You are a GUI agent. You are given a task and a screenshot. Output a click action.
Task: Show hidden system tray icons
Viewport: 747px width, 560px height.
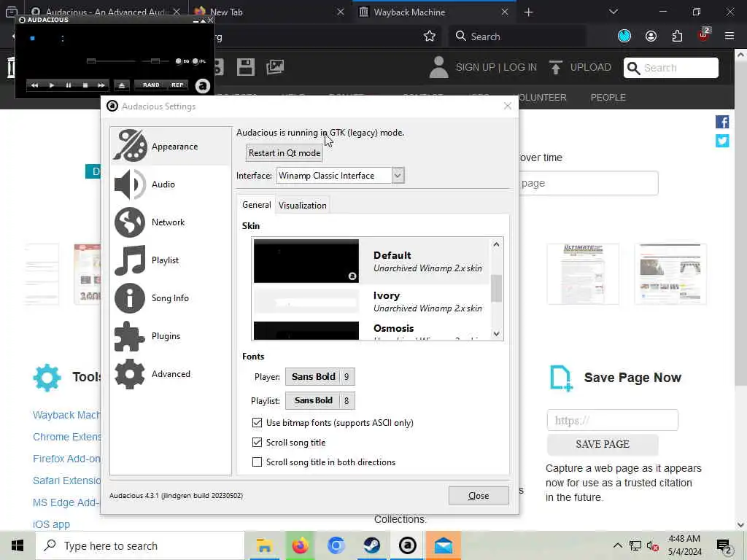(x=617, y=545)
